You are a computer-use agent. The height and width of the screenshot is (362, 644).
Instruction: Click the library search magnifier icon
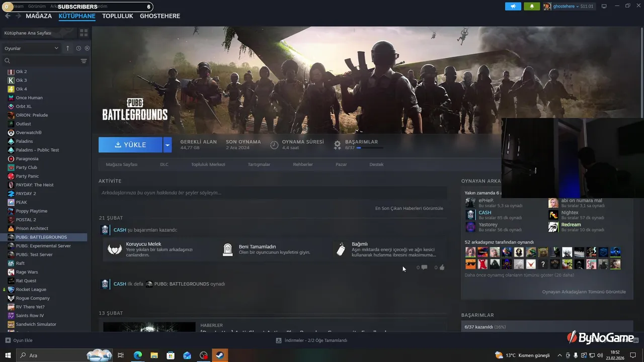8,61
